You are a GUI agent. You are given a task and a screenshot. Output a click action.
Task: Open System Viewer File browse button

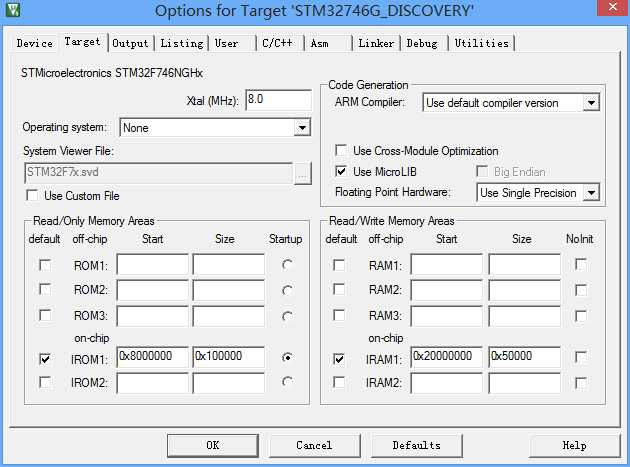click(x=303, y=174)
